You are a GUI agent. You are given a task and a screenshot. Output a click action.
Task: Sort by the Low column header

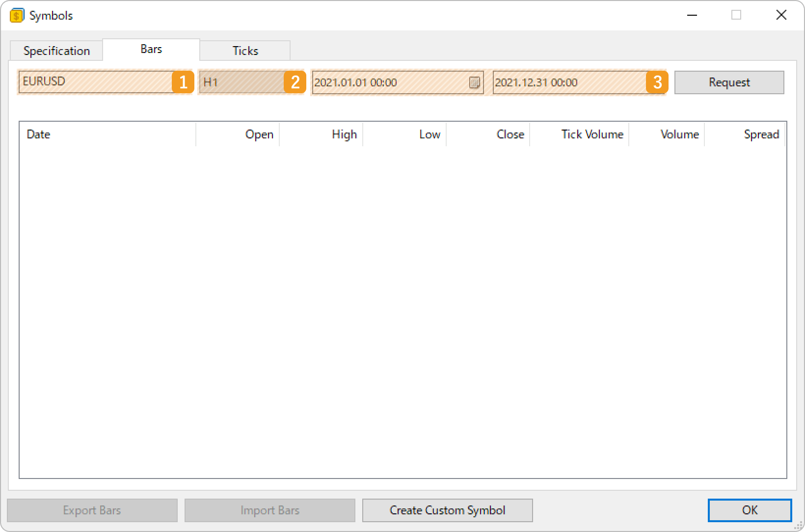[x=404, y=134]
